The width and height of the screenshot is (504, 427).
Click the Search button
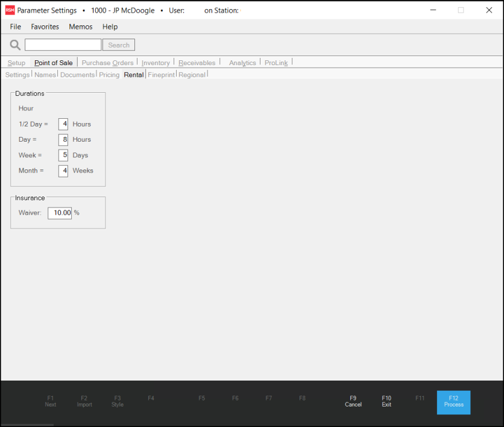click(119, 45)
